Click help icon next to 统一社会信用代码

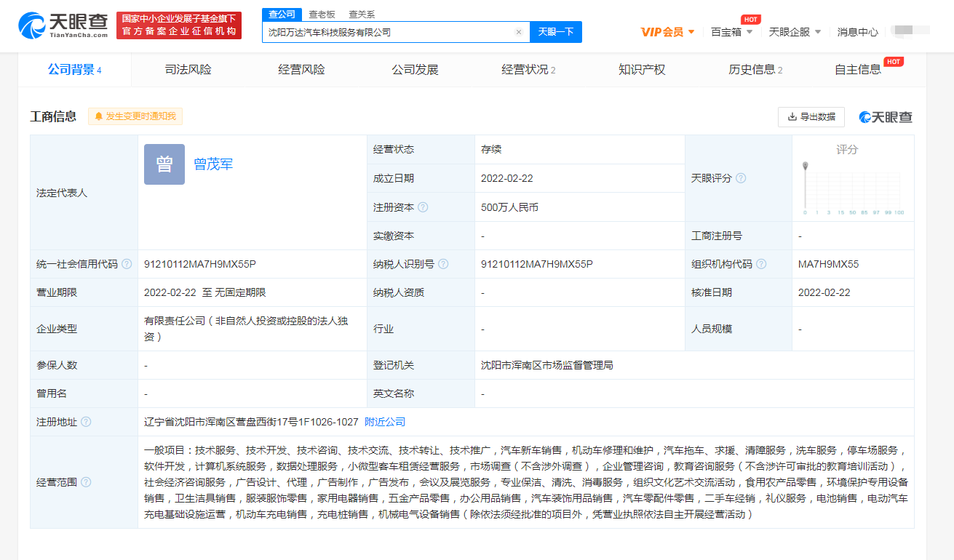click(x=127, y=264)
